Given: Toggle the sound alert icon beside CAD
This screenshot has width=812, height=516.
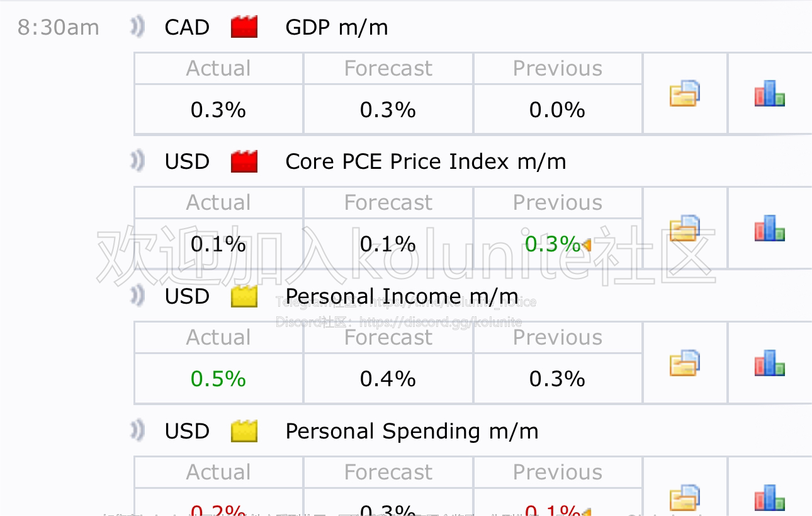Looking at the screenshot, I should point(137,27).
